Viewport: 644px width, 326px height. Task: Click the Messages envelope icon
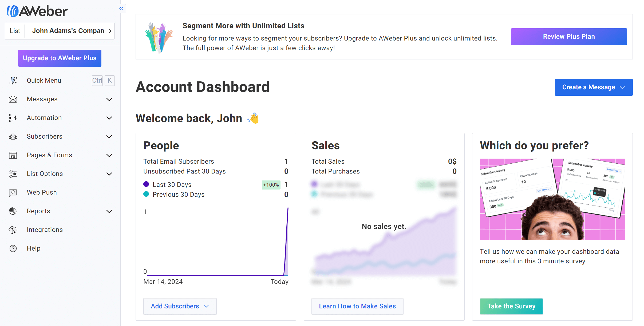[x=13, y=99]
